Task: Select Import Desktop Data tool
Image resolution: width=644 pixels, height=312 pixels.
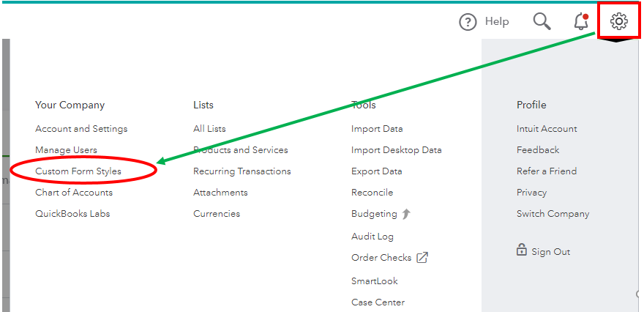Action: pos(397,150)
